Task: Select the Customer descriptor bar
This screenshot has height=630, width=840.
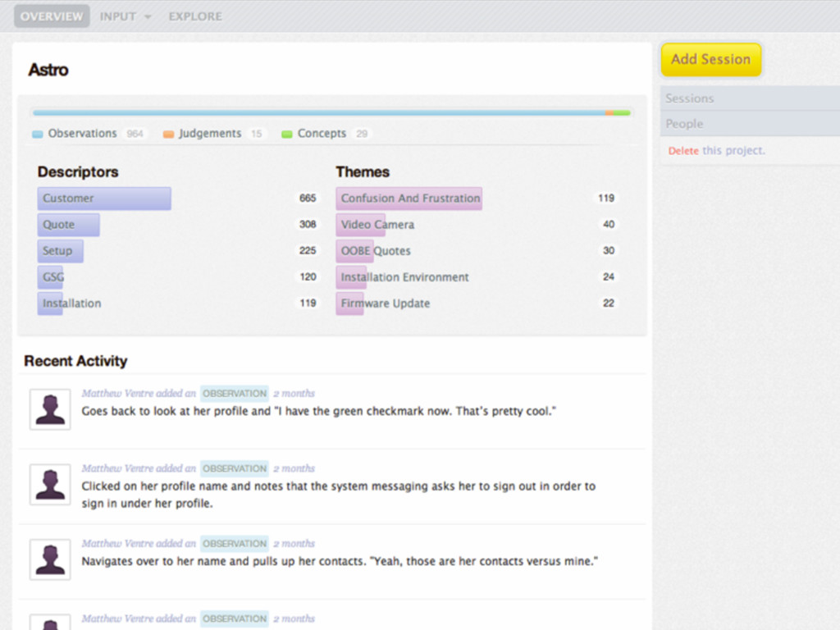Action: (x=104, y=199)
